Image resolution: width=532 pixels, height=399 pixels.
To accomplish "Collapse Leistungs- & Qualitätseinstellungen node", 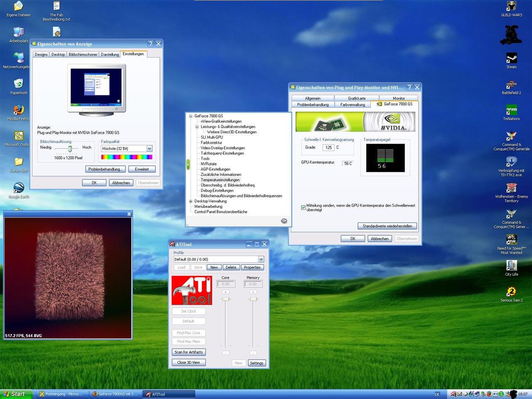I will click(x=197, y=127).
